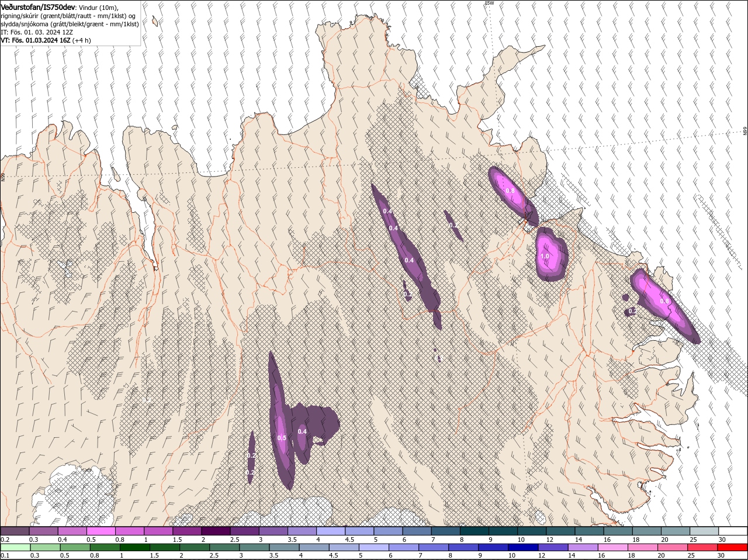Click the 15W longitude label
748x560 pixels.
click(489, 3)
